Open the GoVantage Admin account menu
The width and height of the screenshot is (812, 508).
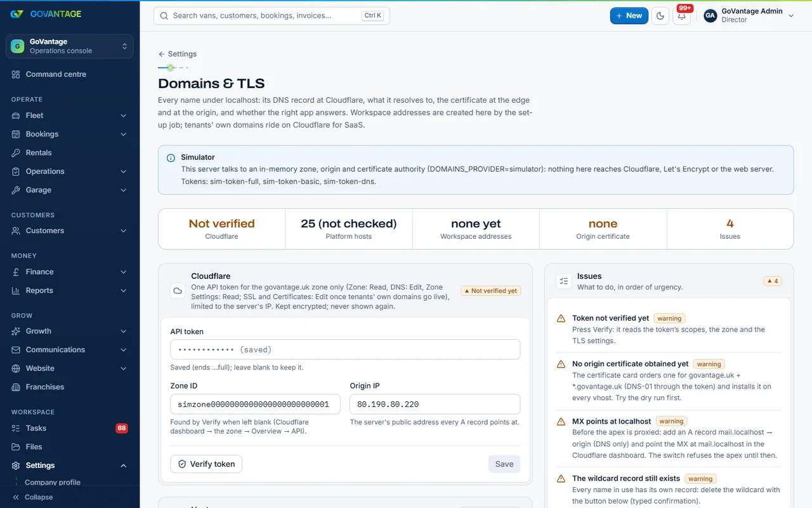pyautogui.click(x=749, y=16)
